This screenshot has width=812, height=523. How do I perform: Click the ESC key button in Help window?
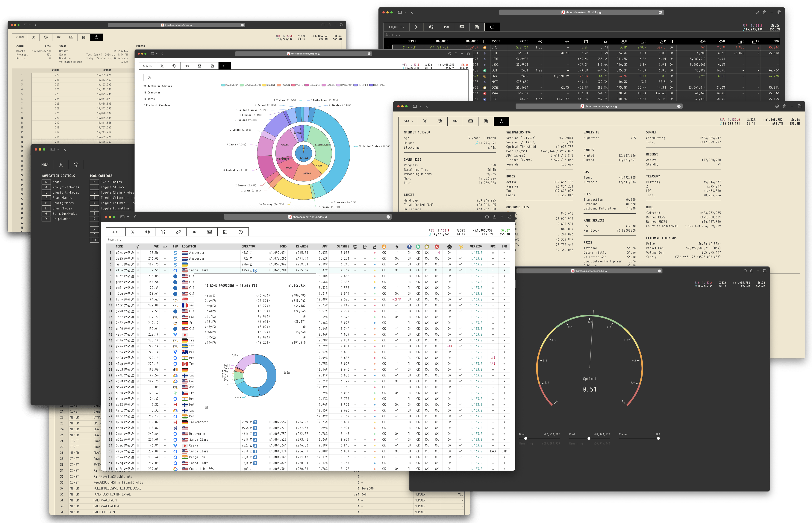[x=94, y=240]
